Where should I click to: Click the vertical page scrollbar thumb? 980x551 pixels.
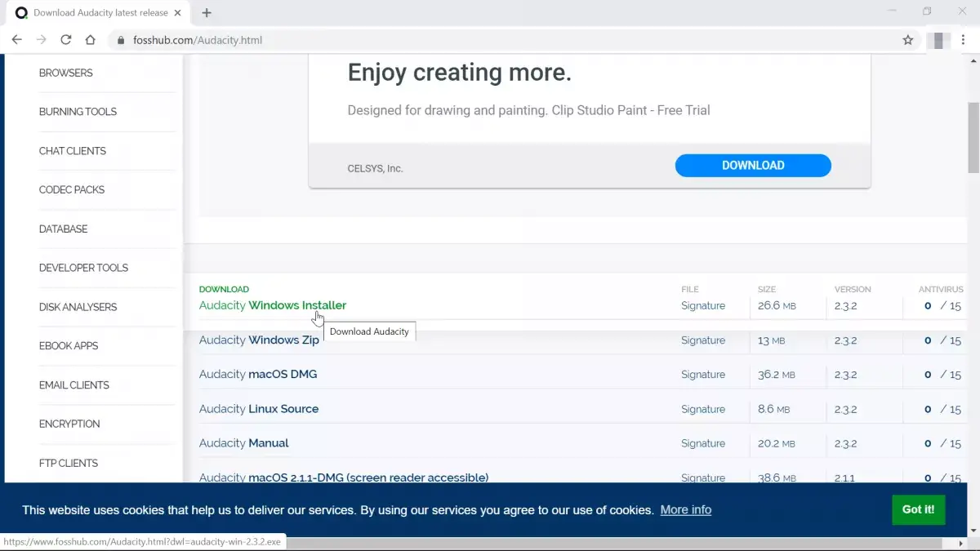[x=973, y=137]
